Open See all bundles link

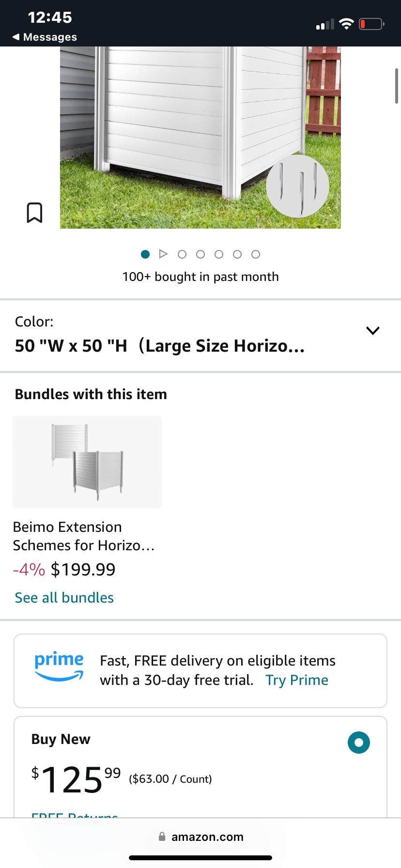pyautogui.click(x=64, y=598)
